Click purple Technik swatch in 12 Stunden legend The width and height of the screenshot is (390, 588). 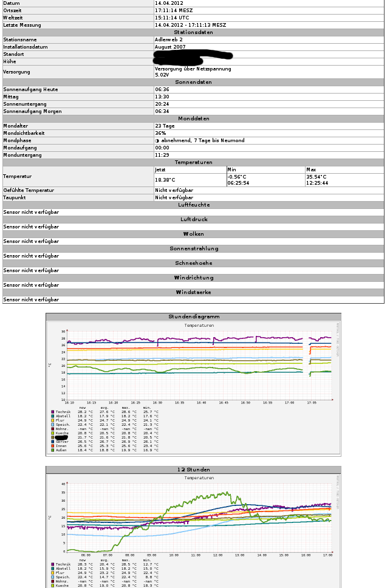[52, 564]
